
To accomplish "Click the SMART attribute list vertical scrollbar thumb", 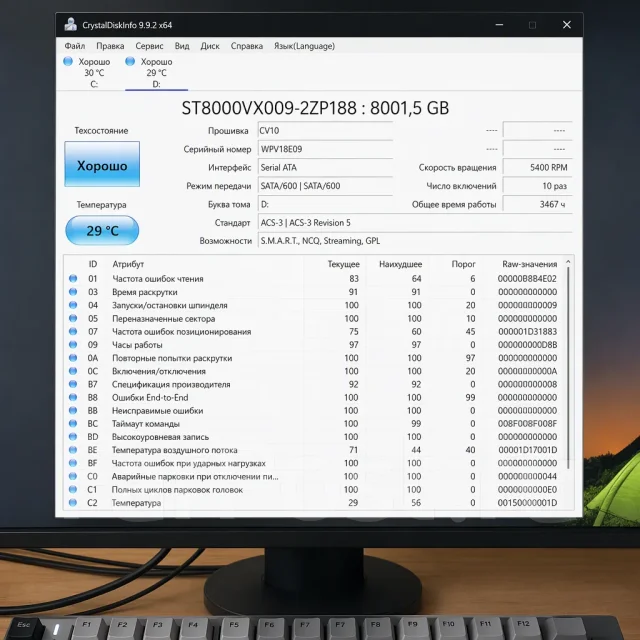I will [568, 368].
